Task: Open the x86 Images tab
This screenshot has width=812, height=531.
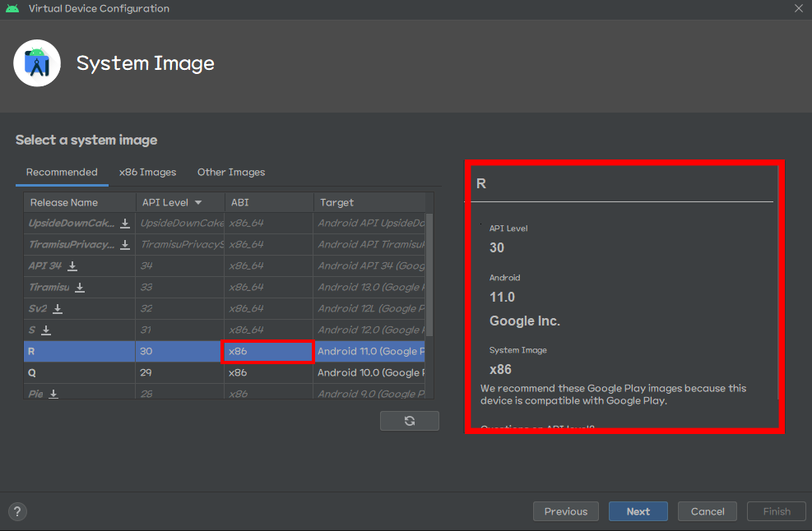Action: [x=147, y=172]
